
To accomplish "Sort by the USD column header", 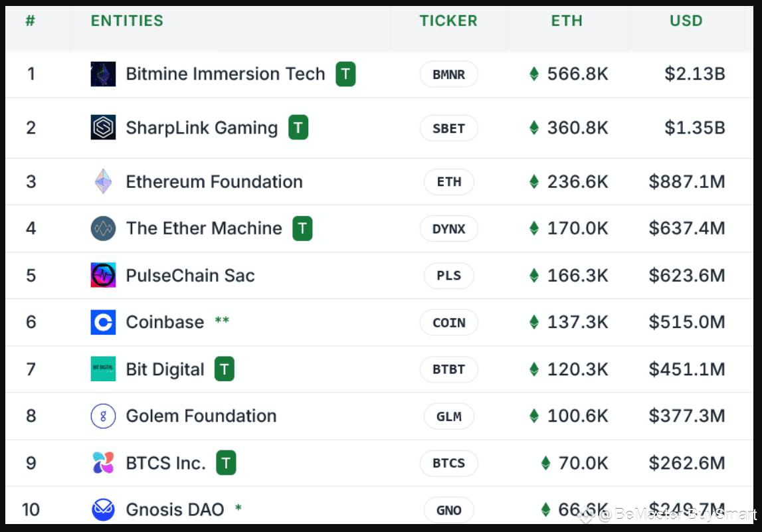I will coord(686,21).
